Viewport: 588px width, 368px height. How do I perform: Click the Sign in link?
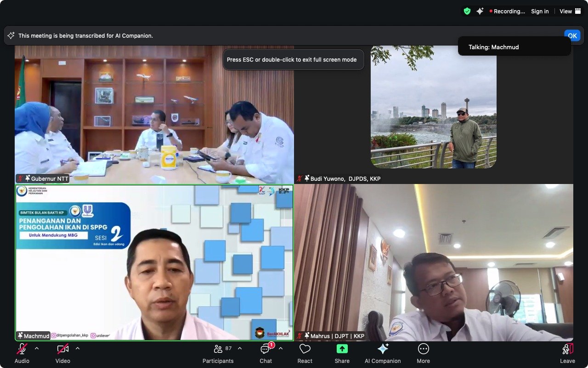pyautogui.click(x=540, y=11)
